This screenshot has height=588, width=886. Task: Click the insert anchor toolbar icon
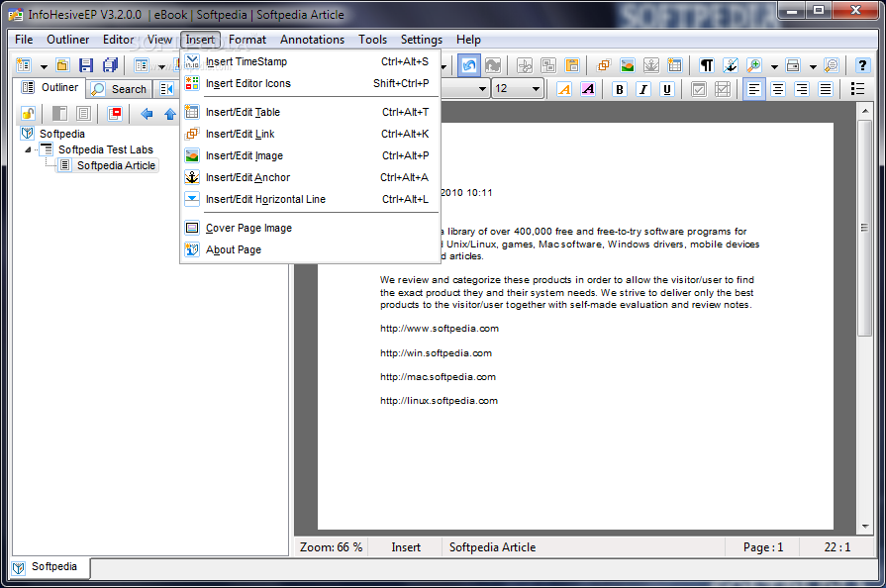[x=651, y=65]
